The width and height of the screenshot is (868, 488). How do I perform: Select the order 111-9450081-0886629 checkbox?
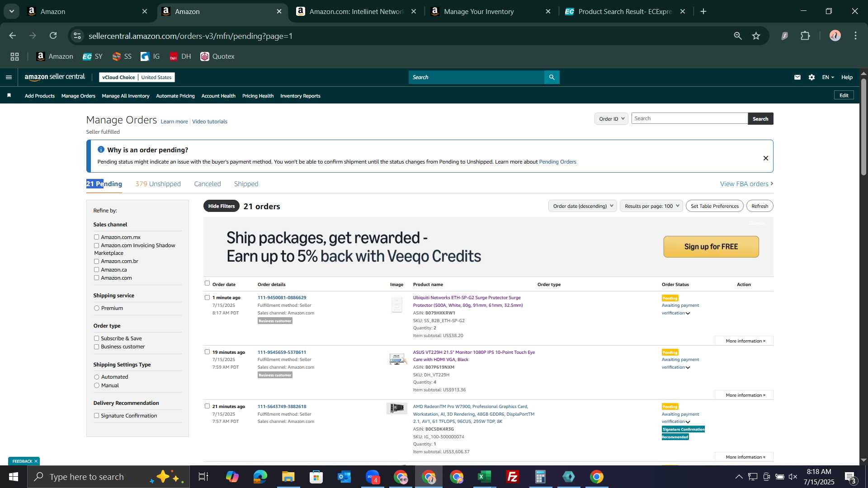(x=207, y=297)
